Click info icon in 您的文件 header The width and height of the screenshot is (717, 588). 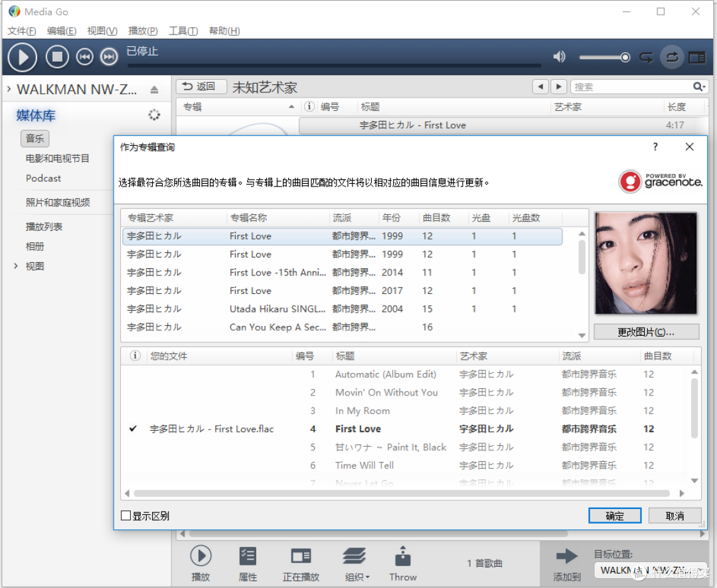135,356
